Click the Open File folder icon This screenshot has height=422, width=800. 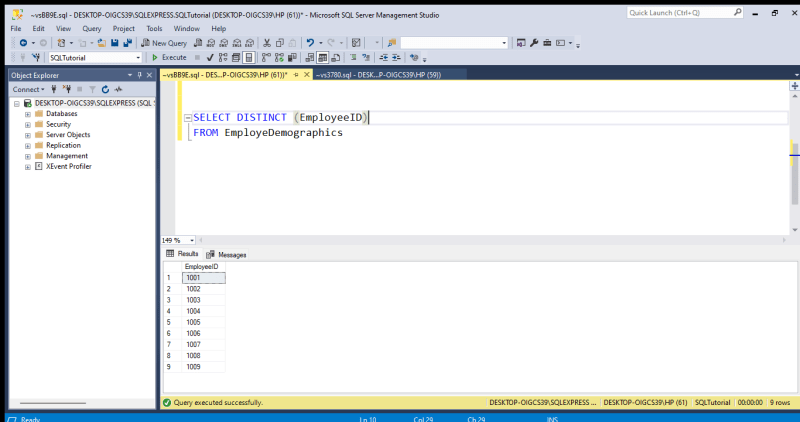point(102,43)
